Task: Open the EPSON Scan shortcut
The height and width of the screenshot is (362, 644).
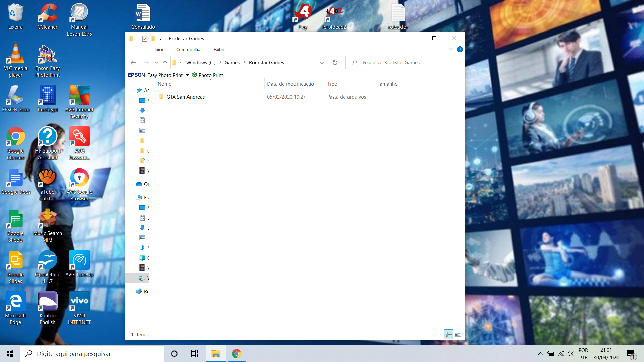Action: point(15,99)
